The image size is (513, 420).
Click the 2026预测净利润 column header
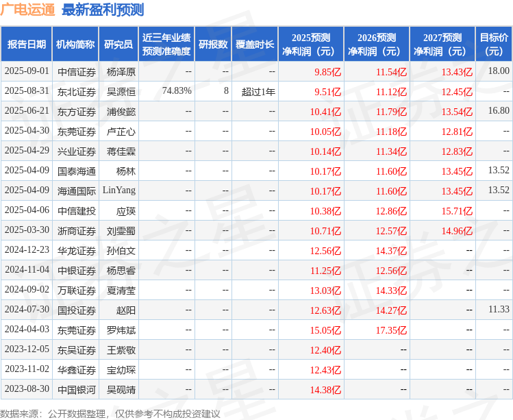(x=377, y=45)
